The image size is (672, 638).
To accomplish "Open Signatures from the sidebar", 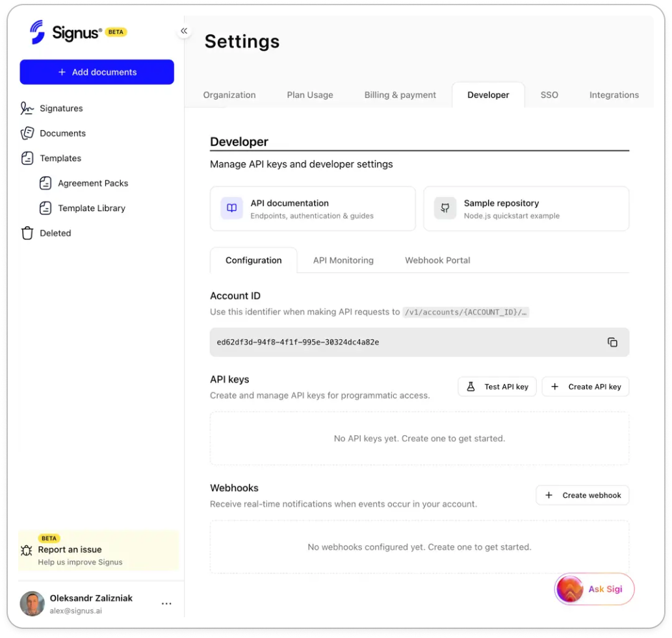I will click(60, 108).
